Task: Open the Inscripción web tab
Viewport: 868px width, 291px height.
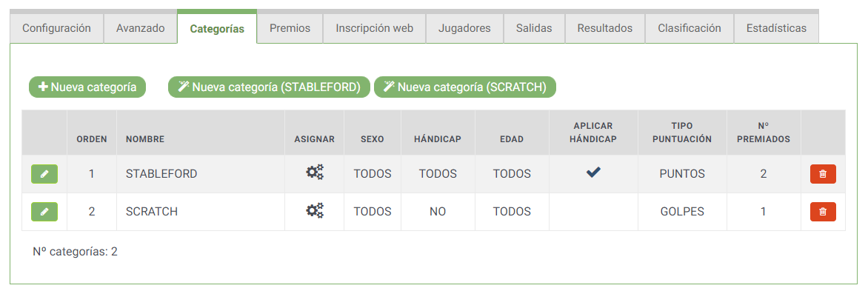Action: (375, 28)
